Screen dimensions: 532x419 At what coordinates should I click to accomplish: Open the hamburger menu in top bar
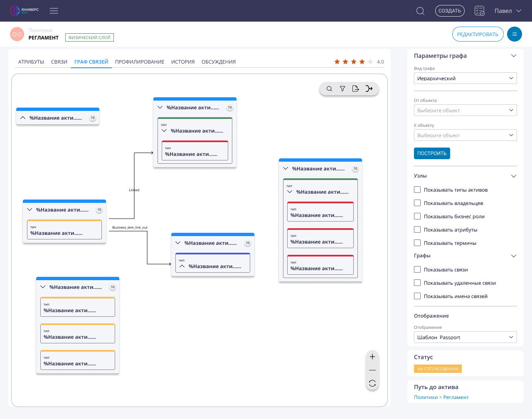(x=54, y=11)
